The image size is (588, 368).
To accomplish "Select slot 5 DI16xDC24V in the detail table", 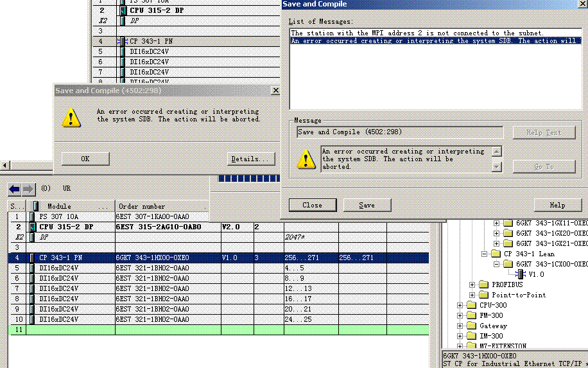I will 219,268.
